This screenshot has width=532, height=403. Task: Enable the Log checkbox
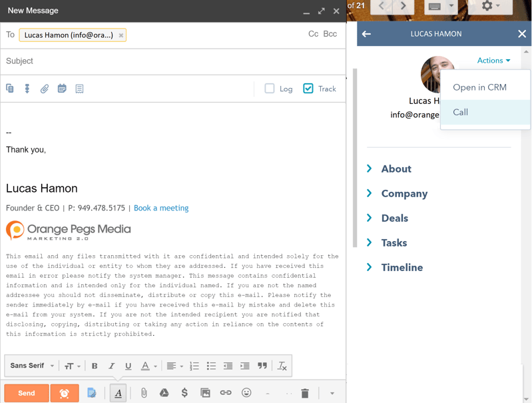click(270, 89)
